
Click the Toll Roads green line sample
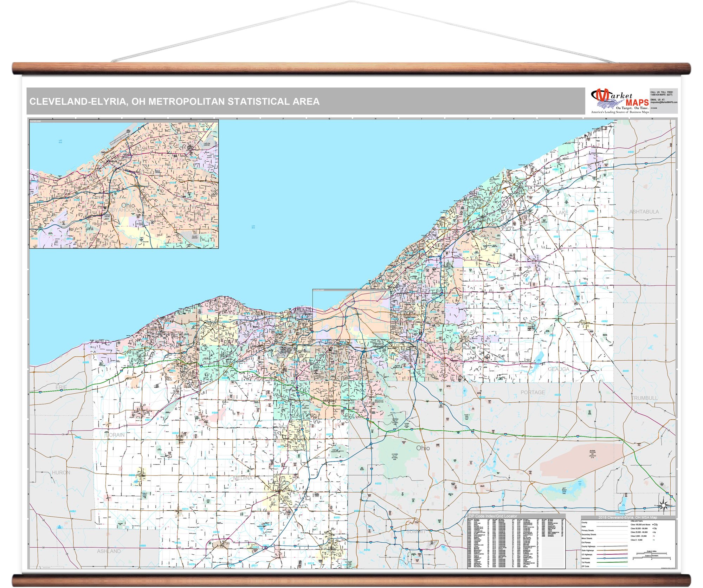point(612,562)
